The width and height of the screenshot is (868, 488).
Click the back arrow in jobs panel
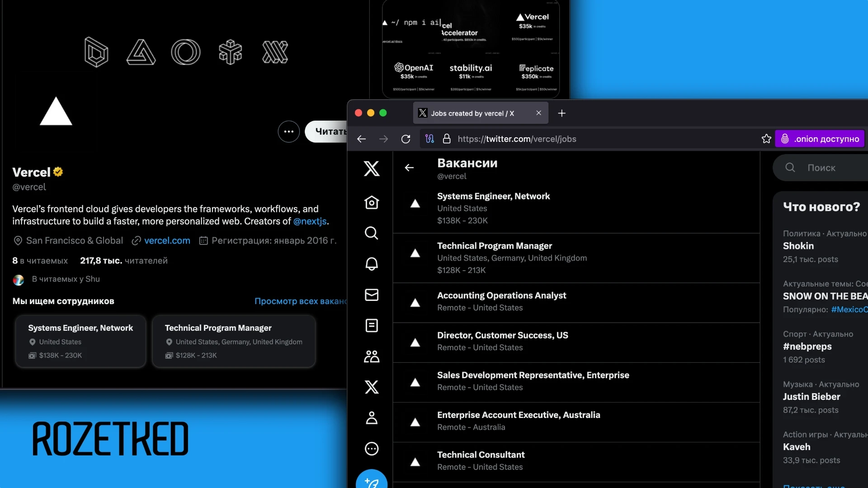[410, 168]
